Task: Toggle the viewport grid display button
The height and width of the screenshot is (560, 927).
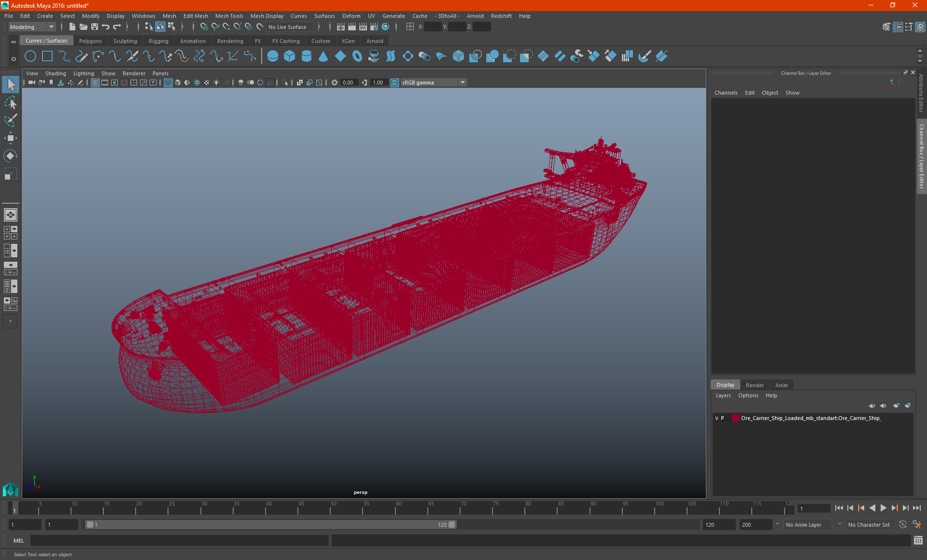Action: pyautogui.click(x=95, y=83)
